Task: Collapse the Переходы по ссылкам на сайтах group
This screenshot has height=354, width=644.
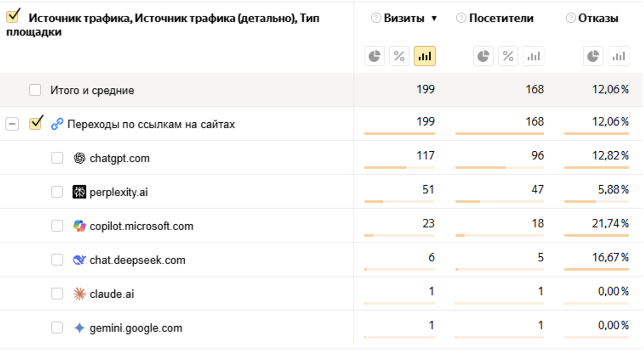Action: pos(12,124)
